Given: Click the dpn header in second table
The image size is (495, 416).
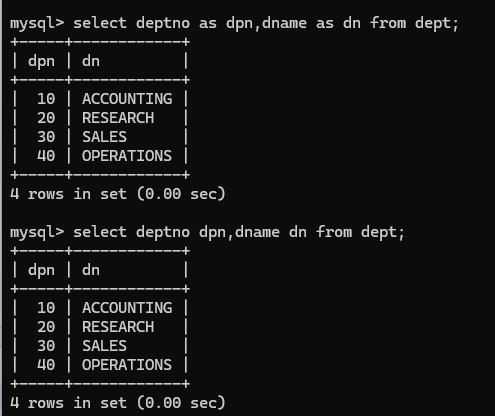Looking at the screenshot, I should [x=41, y=271].
